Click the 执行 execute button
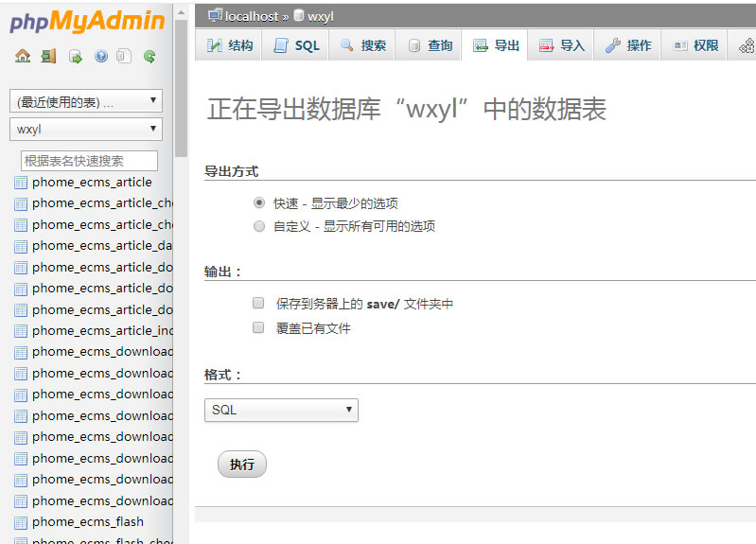 tap(242, 465)
